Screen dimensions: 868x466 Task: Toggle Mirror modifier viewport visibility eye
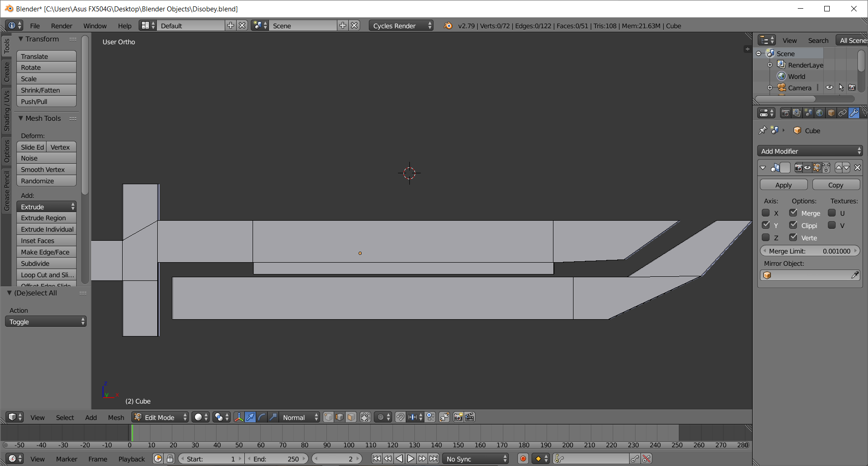807,168
